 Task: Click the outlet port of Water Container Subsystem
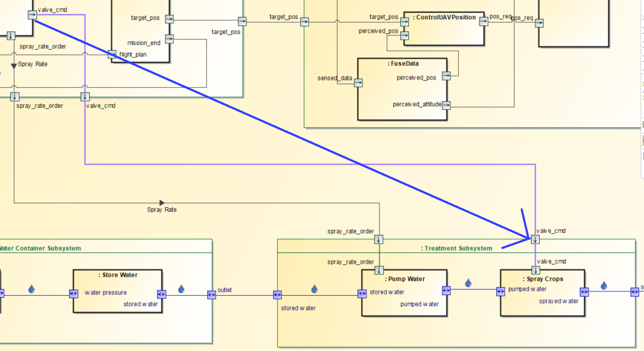point(212,294)
